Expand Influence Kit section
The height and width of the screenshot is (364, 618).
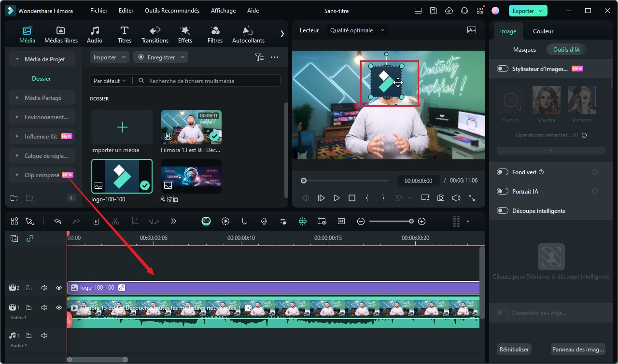pos(42,136)
